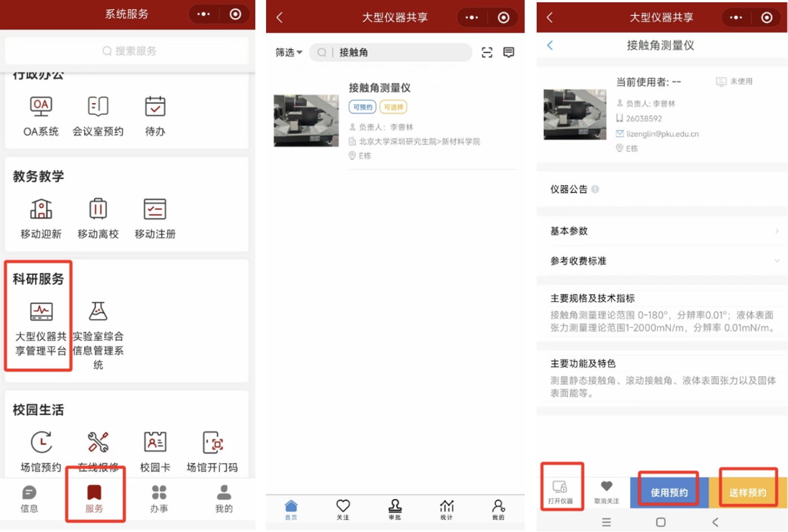Image resolution: width=788 pixels, height=532 pixels.
Task: Click the 搜索服务 search field
Action: tap(128, 51)
